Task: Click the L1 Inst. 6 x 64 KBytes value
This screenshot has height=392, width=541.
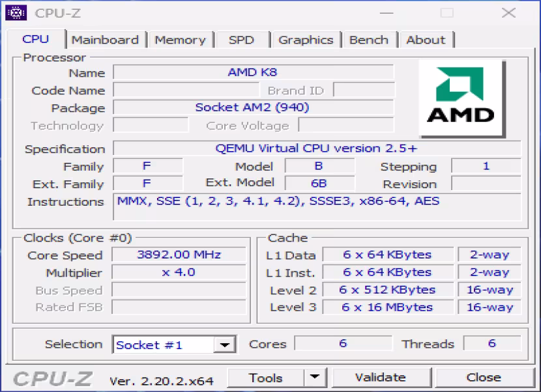Action: [x=388, y=272]
